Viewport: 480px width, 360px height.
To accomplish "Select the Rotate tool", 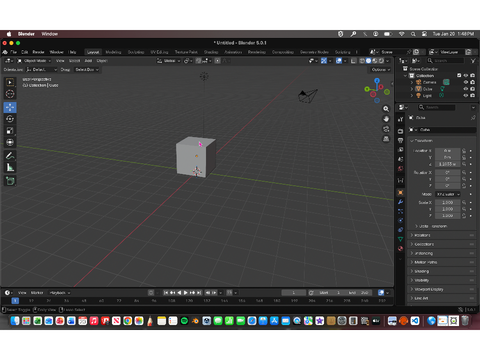I will (x=10, y=119).
